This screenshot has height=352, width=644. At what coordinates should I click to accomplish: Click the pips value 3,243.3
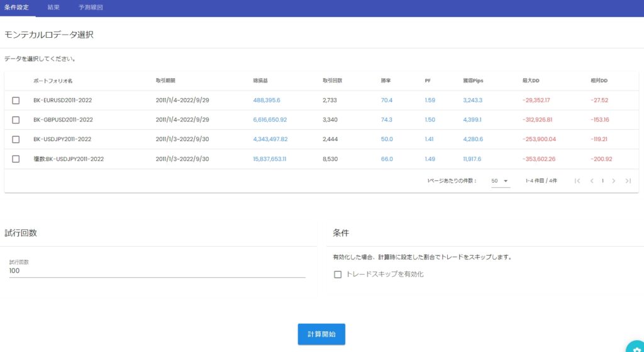click(473, 100)
